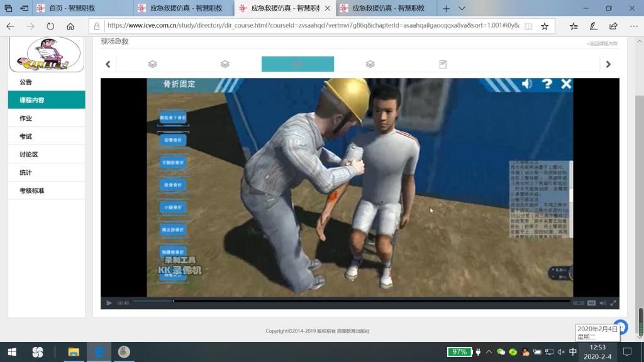Open the favorites hub icon
The image size is (644, 362).
pyautogui.click(x=574, y=26)
